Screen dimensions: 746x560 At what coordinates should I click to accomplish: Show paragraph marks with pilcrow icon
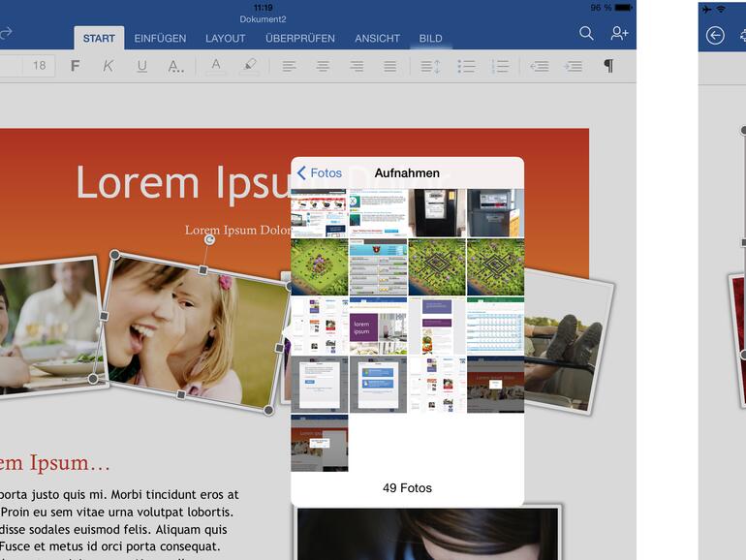608,66
